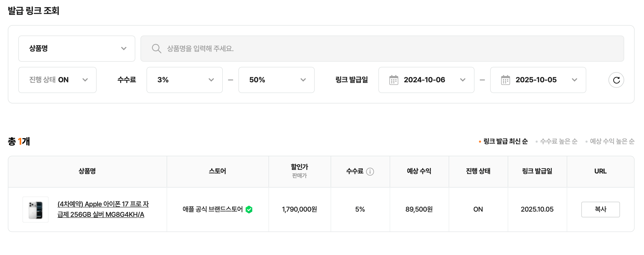644x255 pixels.
Task: Open the Apple 아이폰 17 프로 product link
Action: [x=103, y=209]
